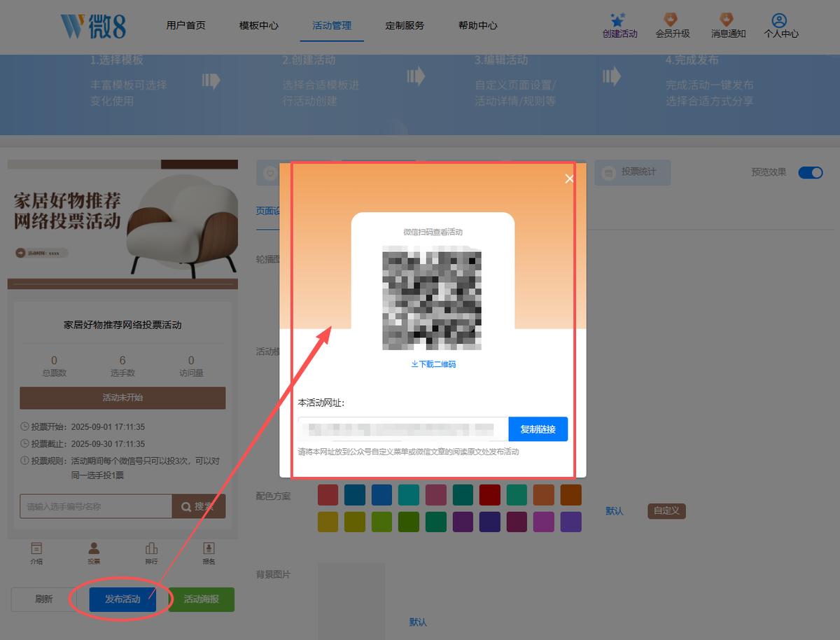Click the 下载二维码 download link
The image size is (840, 640).
coord(433,364)
